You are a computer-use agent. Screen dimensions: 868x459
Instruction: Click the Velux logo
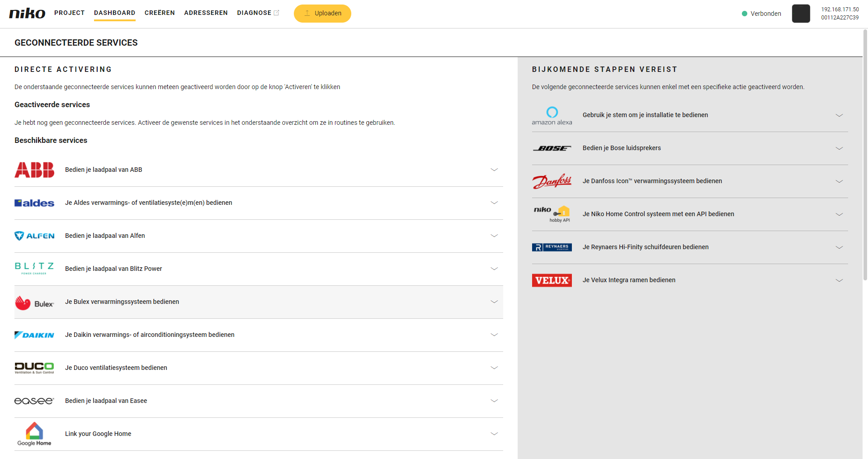pos(552,280)
